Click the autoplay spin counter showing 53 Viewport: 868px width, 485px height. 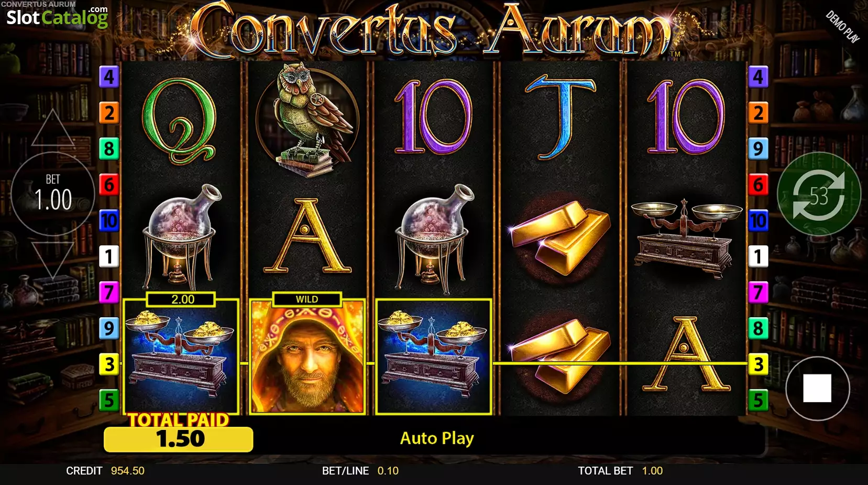pos(819,195)
